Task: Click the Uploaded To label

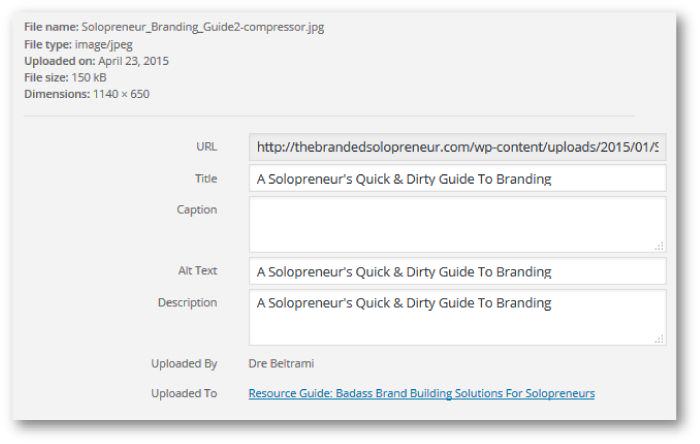Action: click(x=184, y=394)
